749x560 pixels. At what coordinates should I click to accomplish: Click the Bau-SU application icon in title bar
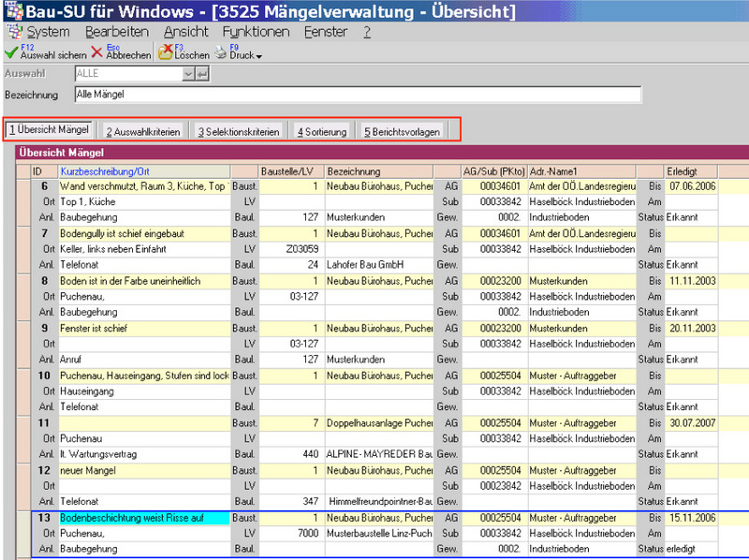tap(14, 12)
